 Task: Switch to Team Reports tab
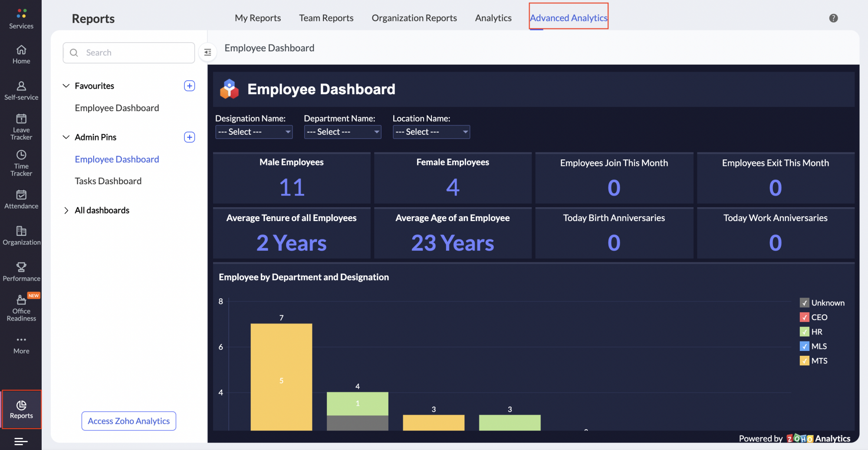click(326, 18)
